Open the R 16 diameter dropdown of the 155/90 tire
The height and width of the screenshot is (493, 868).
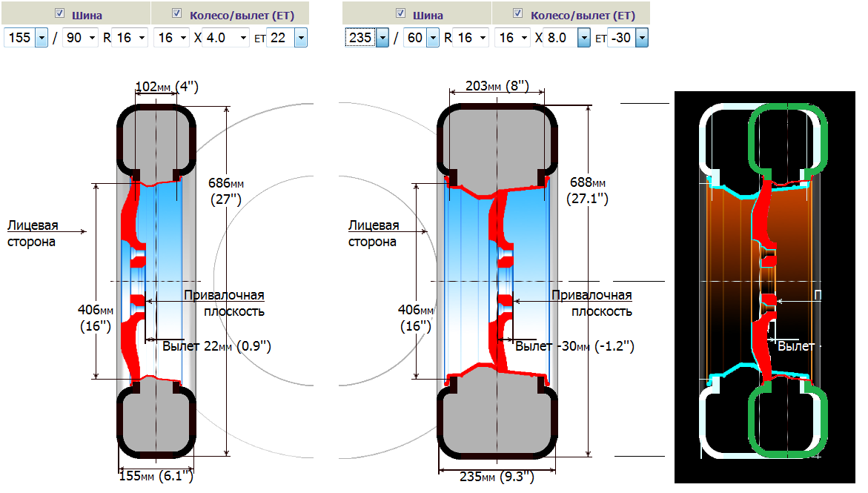[x=130, y=38]
